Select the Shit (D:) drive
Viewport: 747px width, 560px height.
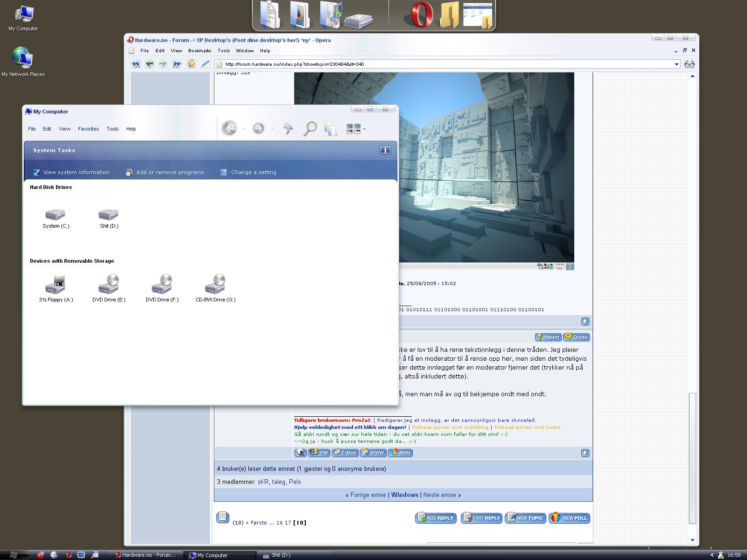pyautogui.click(x=109, y=218)
